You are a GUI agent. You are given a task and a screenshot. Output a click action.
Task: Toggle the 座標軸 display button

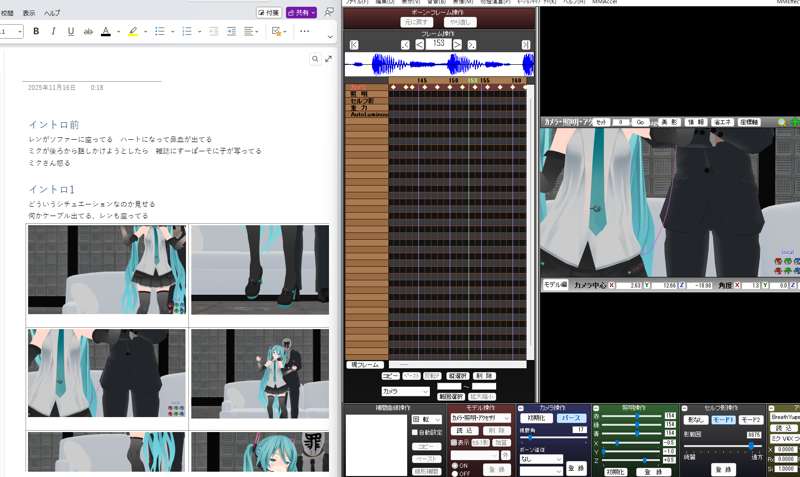pos(748,122)
